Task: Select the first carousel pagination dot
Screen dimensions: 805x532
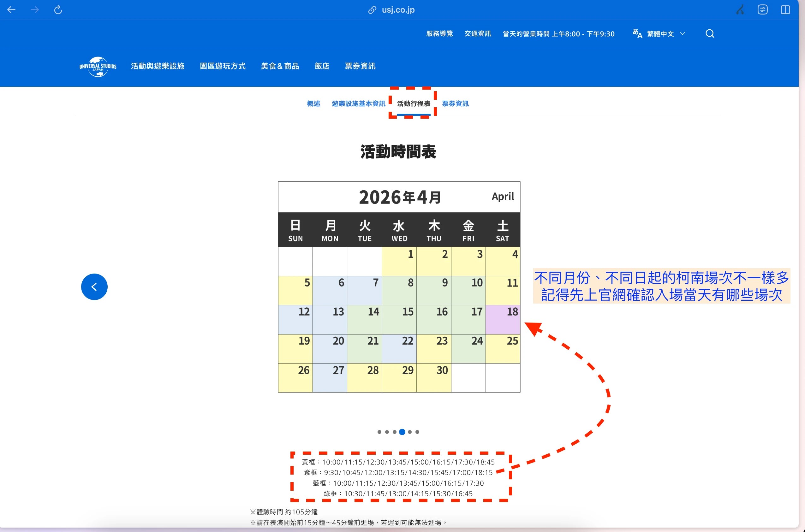Action: (x=379, y=432)
